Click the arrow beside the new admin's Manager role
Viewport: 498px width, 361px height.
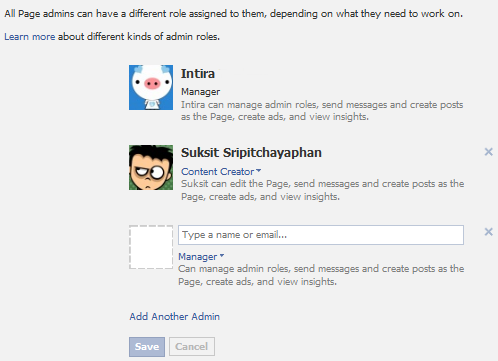coord(222,256)
